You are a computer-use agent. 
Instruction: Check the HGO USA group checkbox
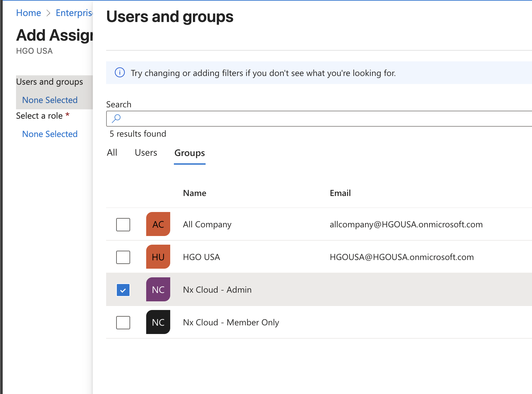[123, 257]
